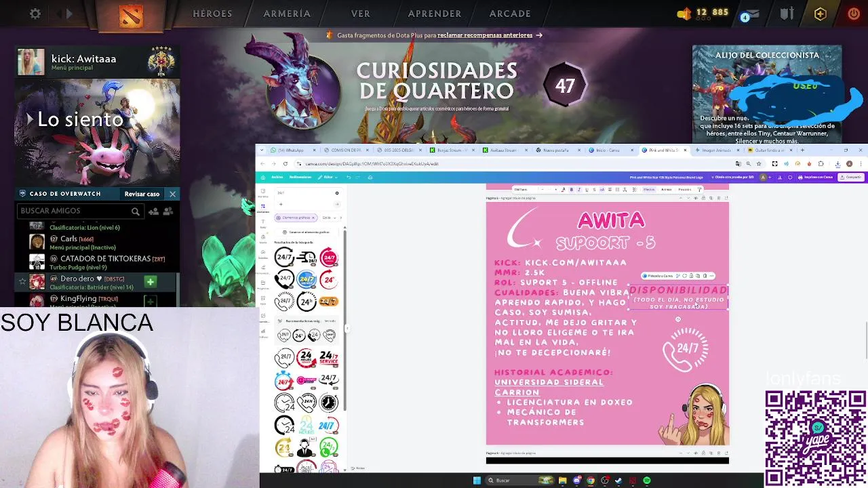Remove Elementos gráficos filter chip
This screenshot has width=868, height=488.
coord(313,218)
